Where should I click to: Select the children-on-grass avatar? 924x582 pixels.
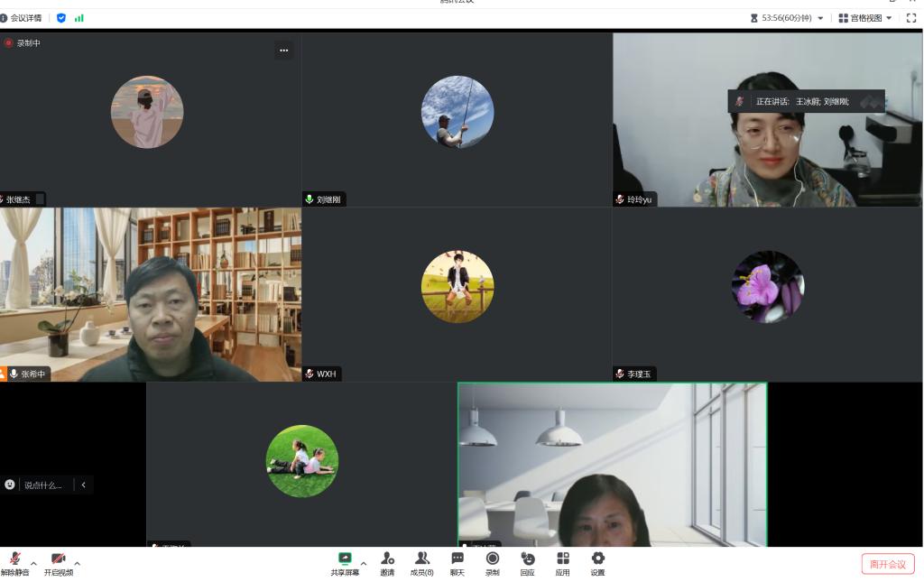(x=302, y=461)
